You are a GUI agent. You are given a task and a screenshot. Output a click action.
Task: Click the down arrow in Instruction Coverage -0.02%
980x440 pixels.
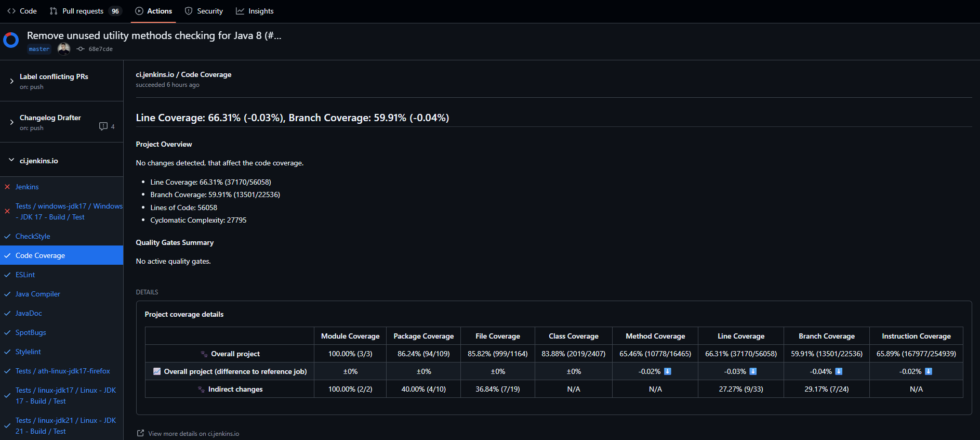click(x=929, y=371)
